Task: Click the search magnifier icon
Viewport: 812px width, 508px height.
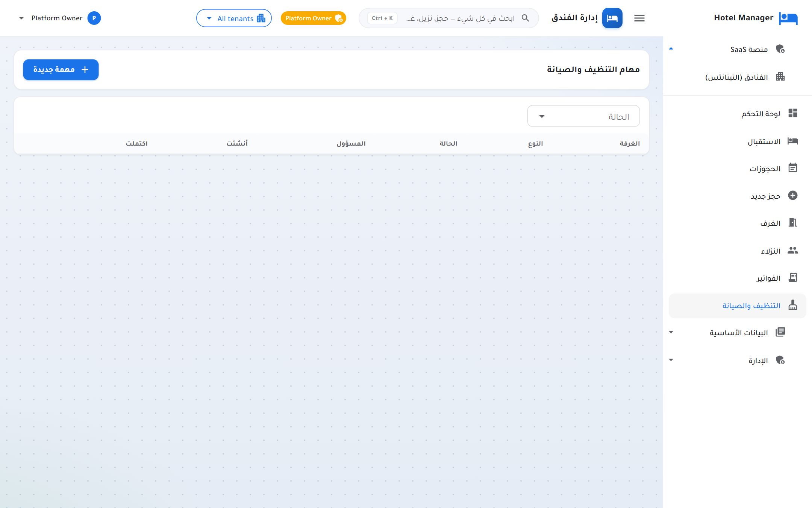Action: coord(525,18)
